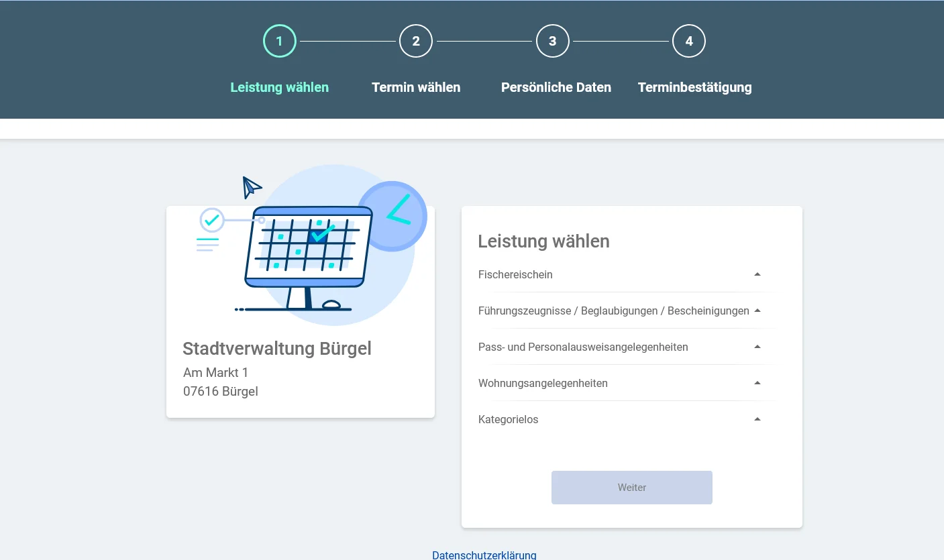
Task: Select the 'Leistung wählen' step label
Action: coord(280,87)
